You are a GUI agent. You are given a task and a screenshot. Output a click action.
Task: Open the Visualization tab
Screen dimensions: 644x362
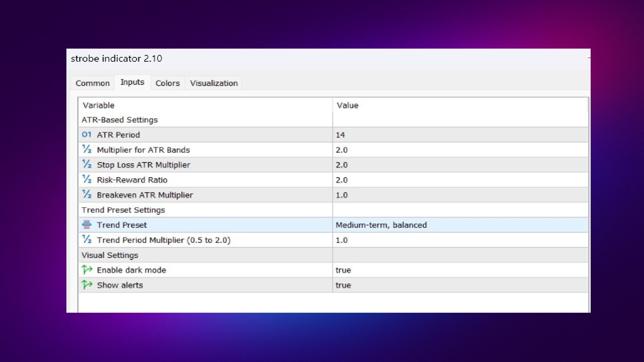(x=214, y=83)
